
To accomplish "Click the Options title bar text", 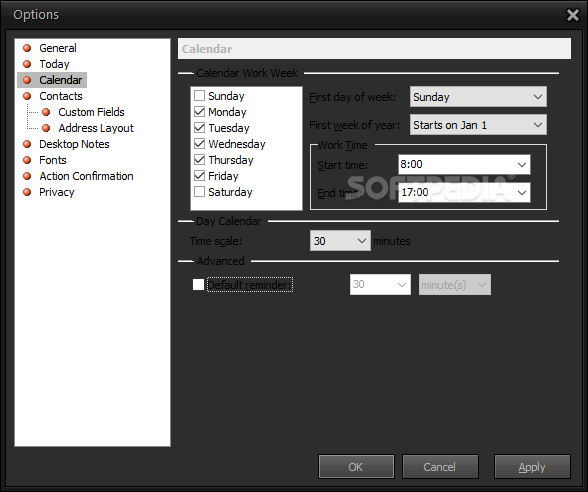I will tap(36, 15).
